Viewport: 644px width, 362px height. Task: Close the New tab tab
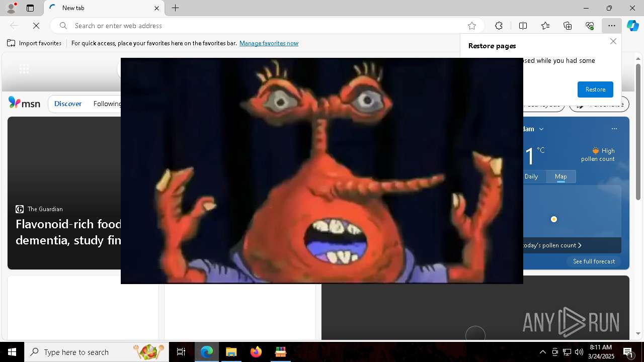click(156, 8)
